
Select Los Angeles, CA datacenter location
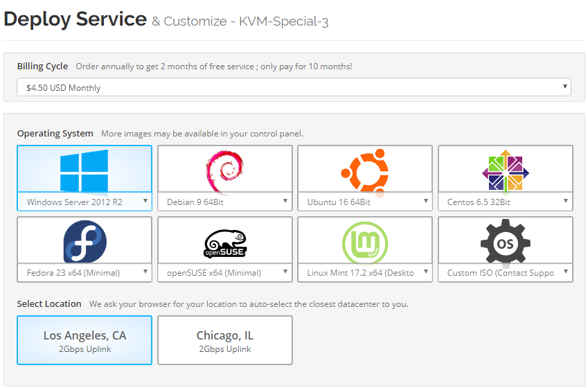[84, 340]
